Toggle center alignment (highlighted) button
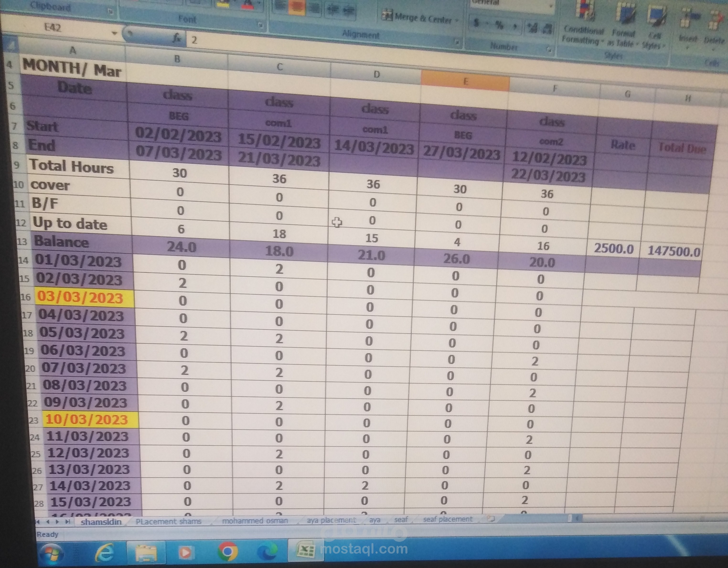728x568 pixels. 297,7
